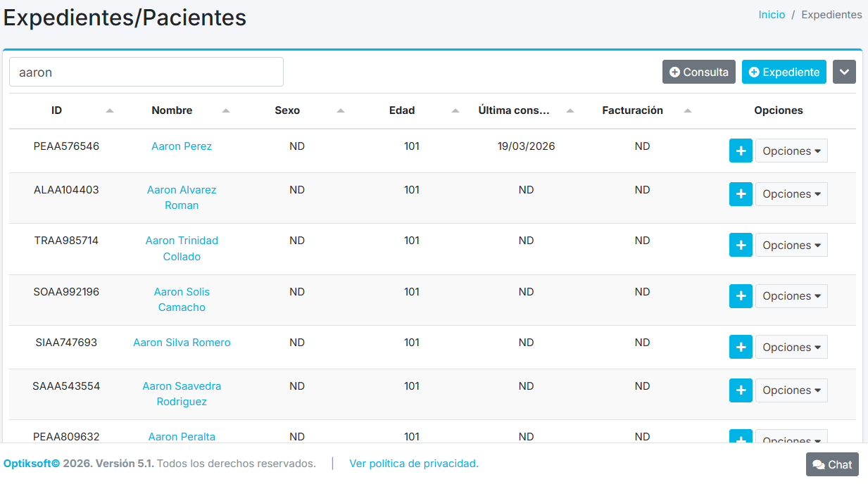
Task: Hit the plus icon for Aaron Solis Camacho
Action: [x=741, y=296]
